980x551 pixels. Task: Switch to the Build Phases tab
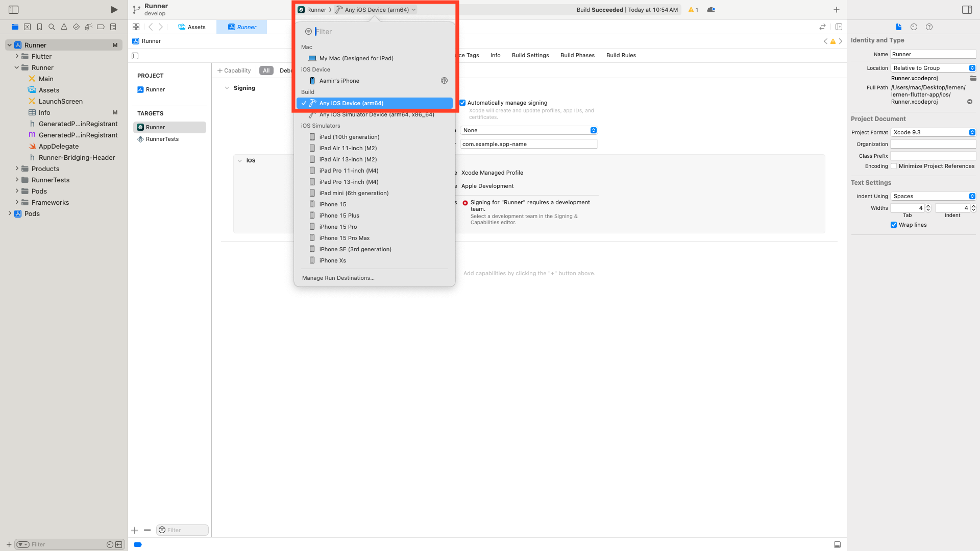pyautogui.click(x=577, y=55)
